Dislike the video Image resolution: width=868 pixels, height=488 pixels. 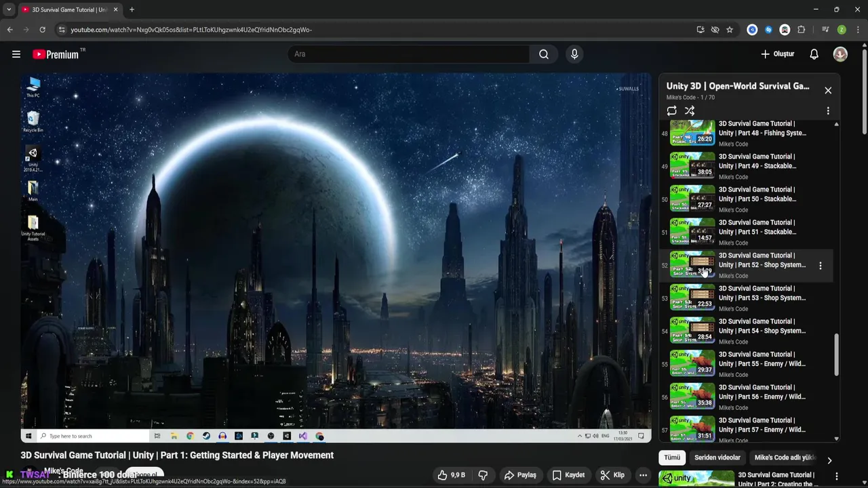pyautogui.click(x=484, y=475)
